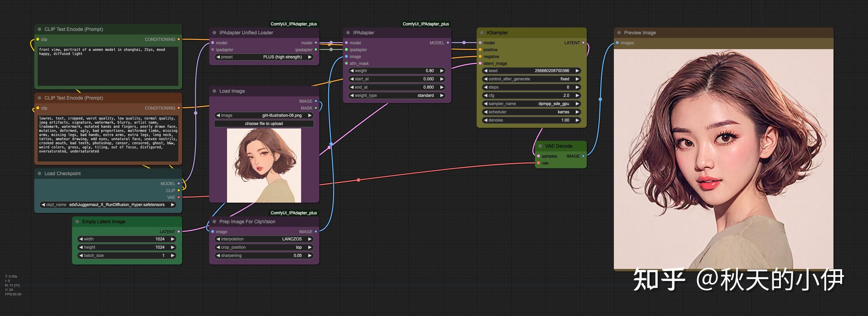
Task: Decrease width using its left arrow
Action: [81, 239]
